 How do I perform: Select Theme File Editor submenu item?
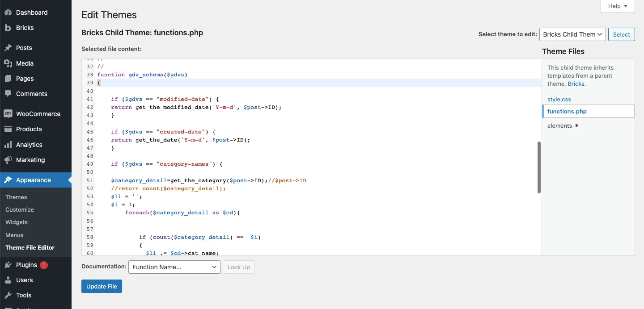tap(30, 247)
